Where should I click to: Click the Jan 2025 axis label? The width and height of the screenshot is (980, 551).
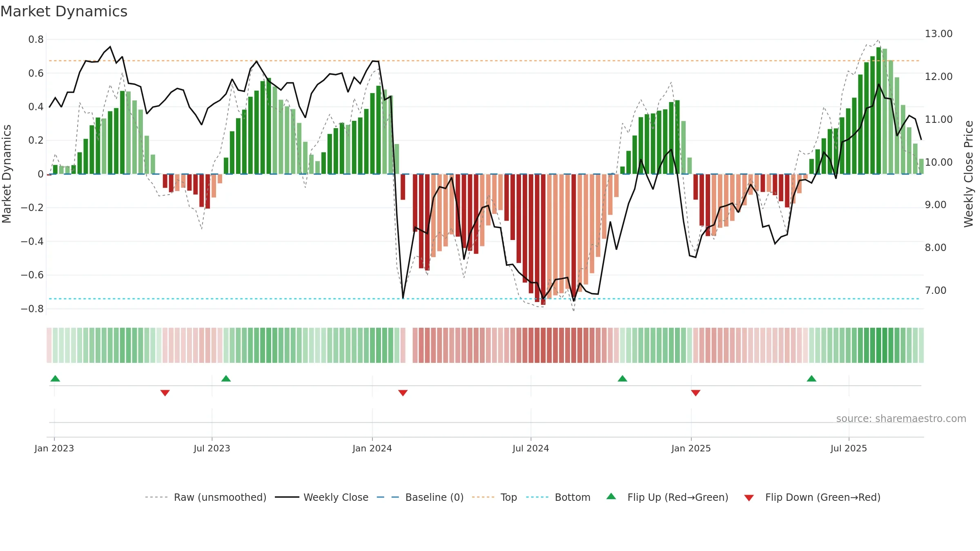pyautogui.click(x=691, y=448)
